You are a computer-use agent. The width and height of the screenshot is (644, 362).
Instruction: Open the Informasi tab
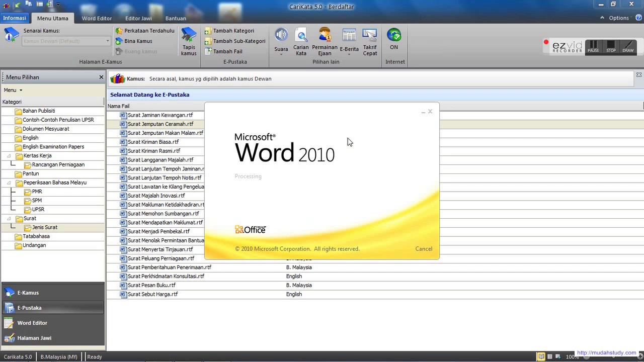click(x=15, y=18)
